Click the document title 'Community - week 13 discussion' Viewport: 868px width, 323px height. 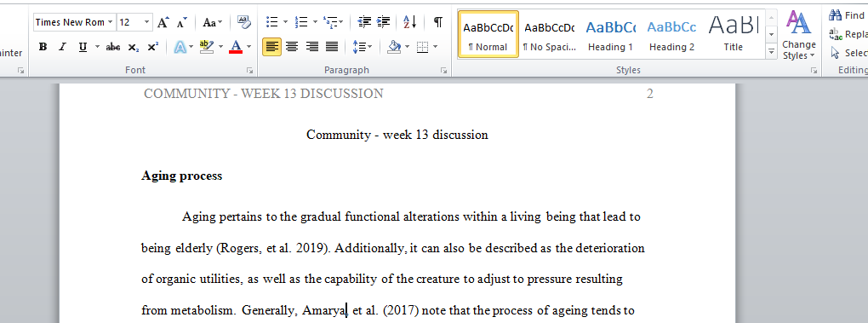pos(397,135)
